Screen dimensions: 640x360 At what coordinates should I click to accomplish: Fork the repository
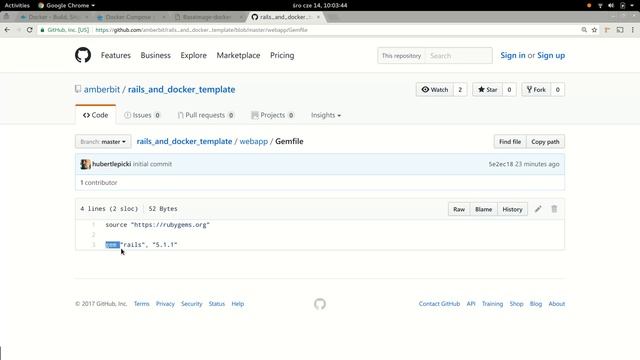point(536,89)
